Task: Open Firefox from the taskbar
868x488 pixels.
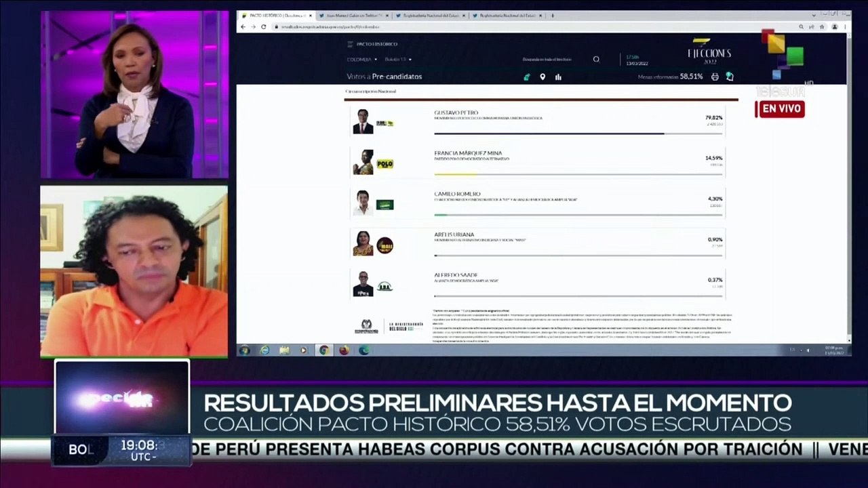Action: click(x=344, y=350)
